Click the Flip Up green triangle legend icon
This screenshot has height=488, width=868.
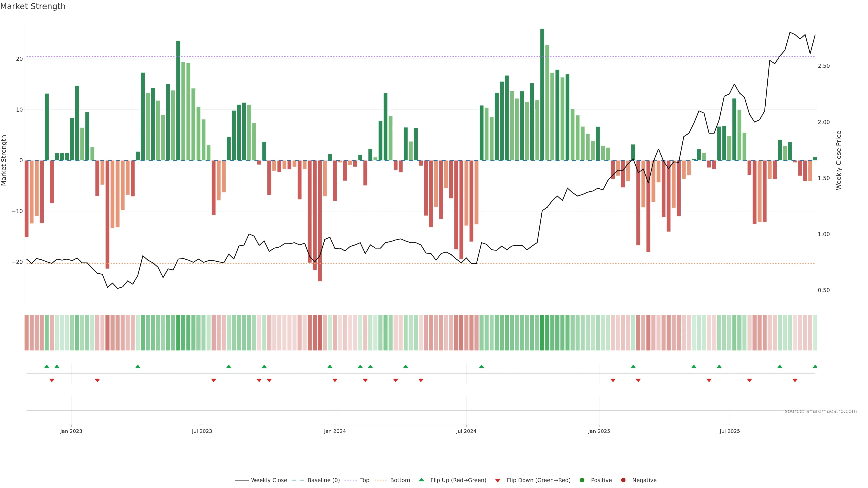421,480
